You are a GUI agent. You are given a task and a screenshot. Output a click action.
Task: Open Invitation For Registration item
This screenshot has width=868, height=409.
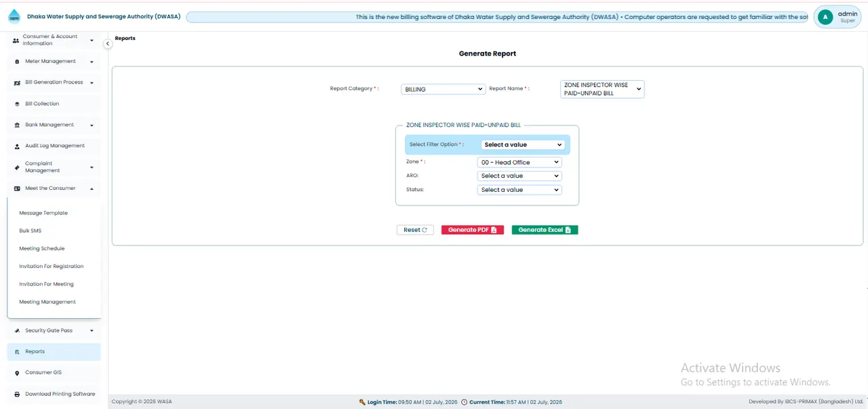pos(52,267)
